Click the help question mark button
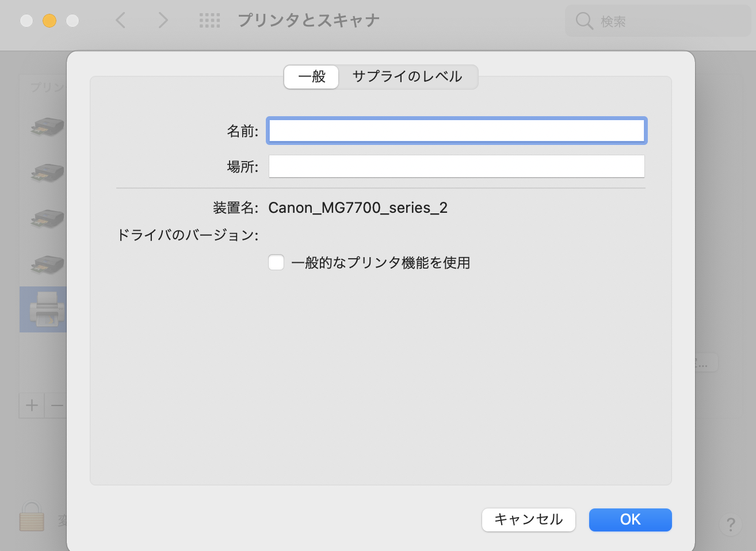756x551 pixels. click(730, 524)
